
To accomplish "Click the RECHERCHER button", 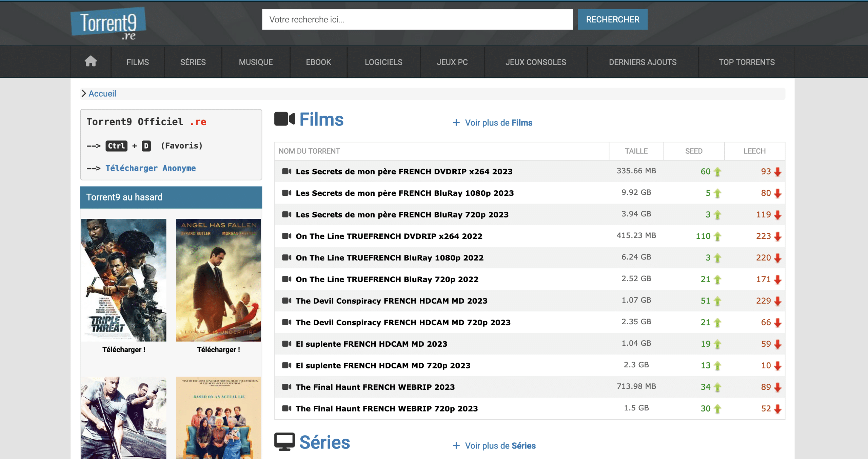I will tap(613, 19).
